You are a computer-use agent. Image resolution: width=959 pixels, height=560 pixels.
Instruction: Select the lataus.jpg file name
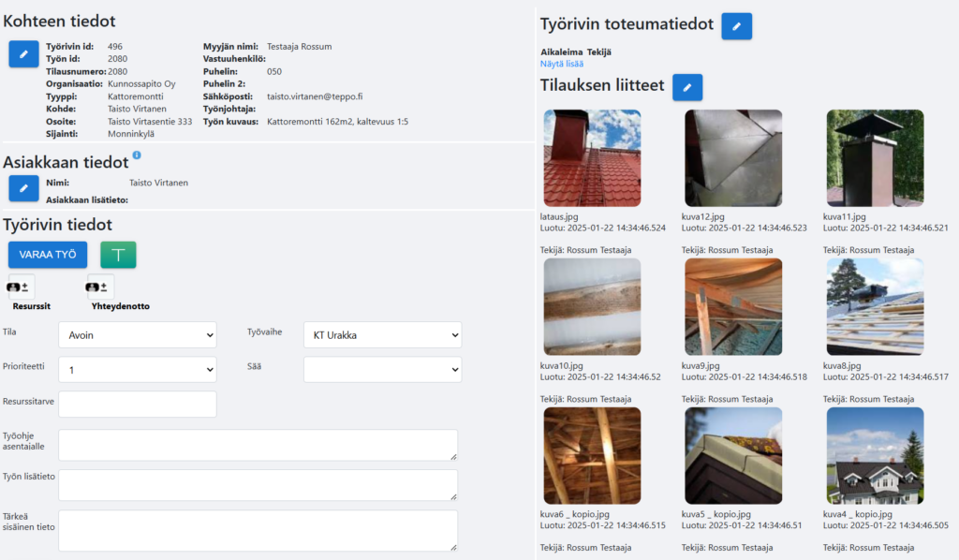(x=559, y=216)
